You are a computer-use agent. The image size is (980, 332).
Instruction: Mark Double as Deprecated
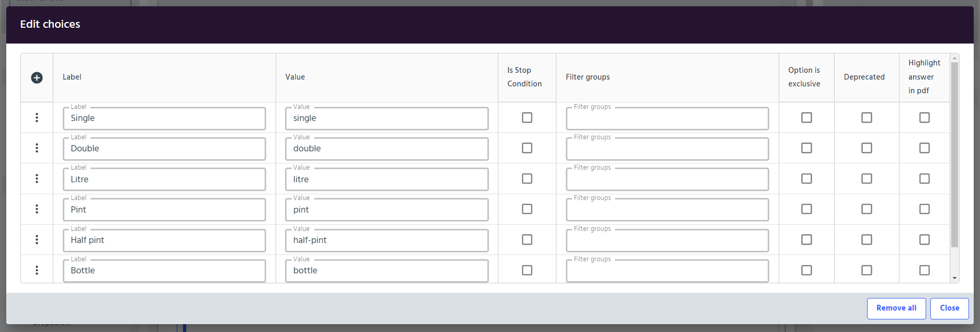pyautogui.click(x=867, y=148)
